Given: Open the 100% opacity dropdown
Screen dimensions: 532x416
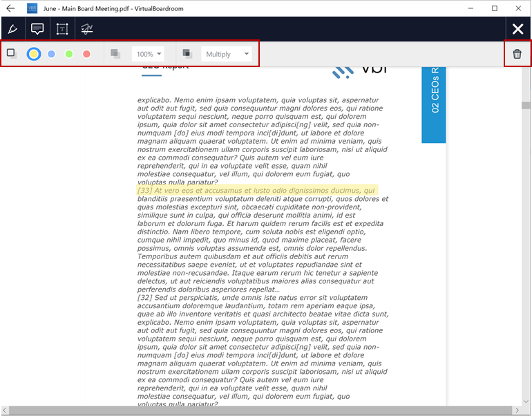Looking at the screenshot, I should [x=148, y=54].
